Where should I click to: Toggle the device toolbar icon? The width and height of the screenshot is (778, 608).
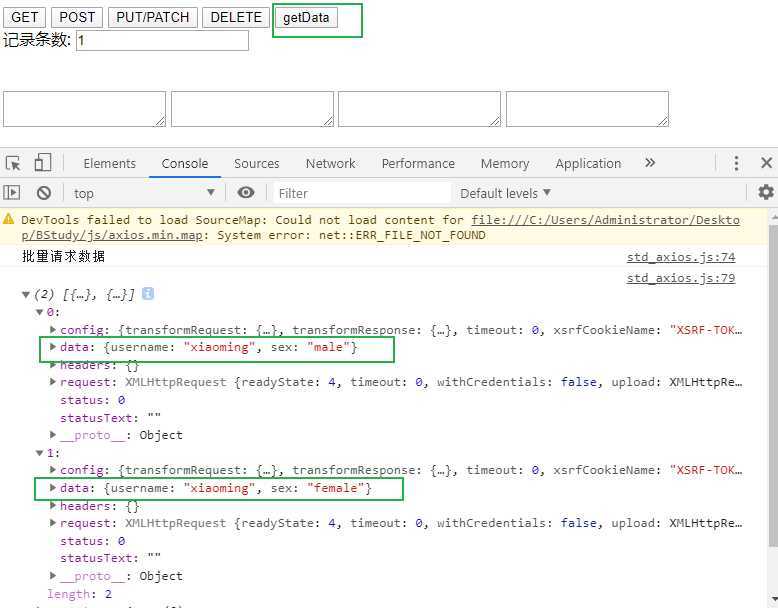click(x=43, y=163)
